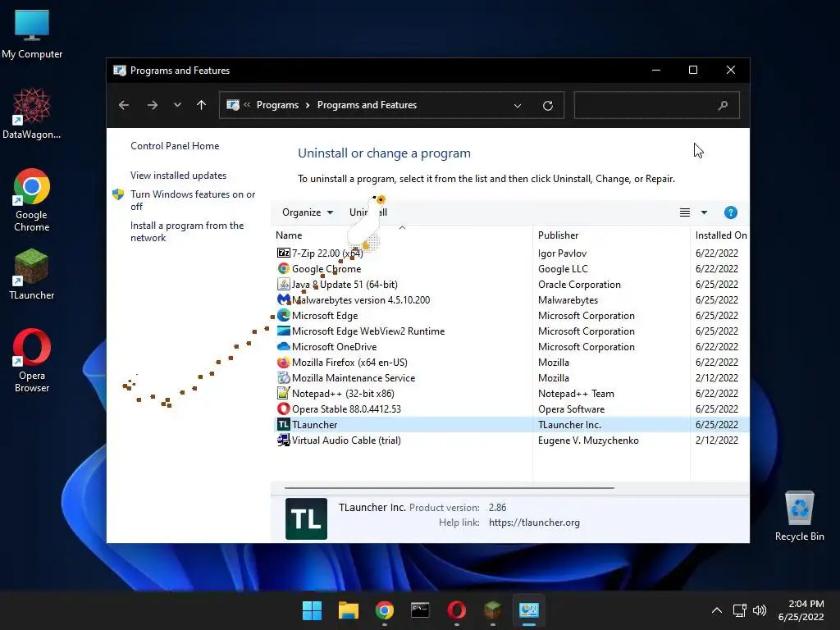
Task: Go forward with the right arrow button
Action: click(152, 105)
